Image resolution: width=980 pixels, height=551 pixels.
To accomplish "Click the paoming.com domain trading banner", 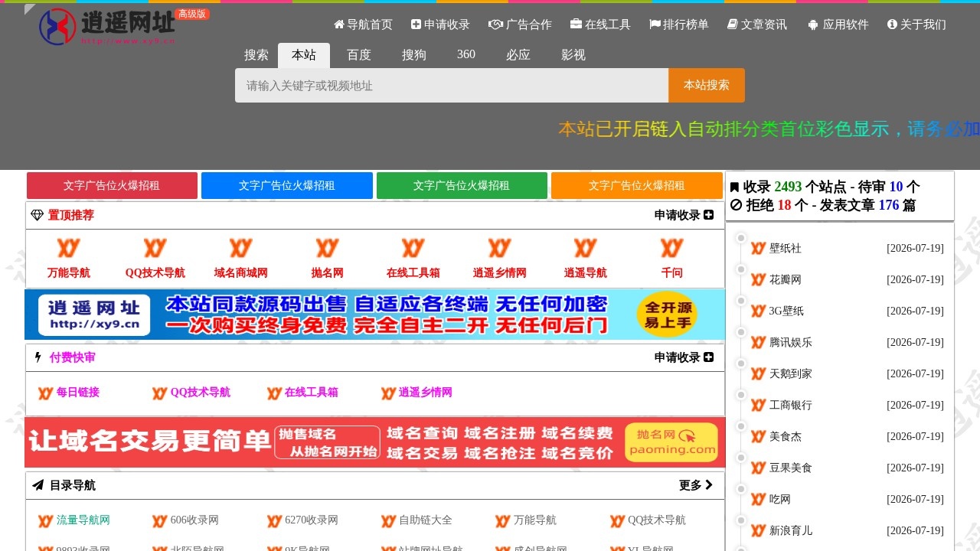I will click(374, 442).
